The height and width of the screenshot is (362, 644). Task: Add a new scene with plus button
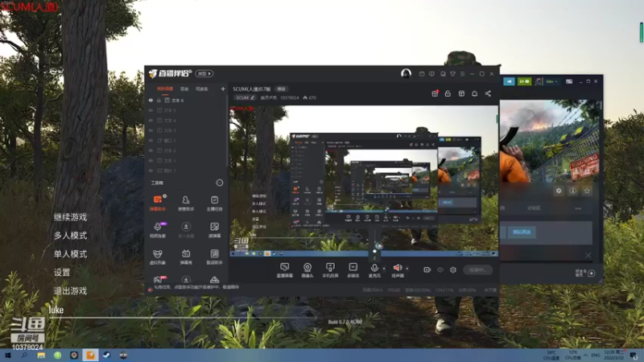coord(223,88)
